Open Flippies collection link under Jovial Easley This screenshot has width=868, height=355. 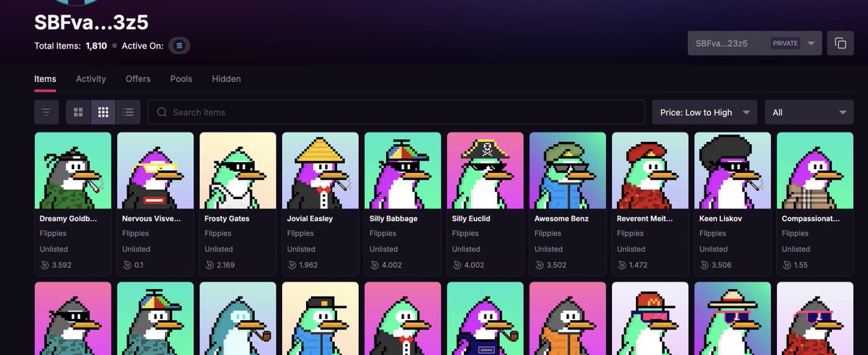point(301,234)
